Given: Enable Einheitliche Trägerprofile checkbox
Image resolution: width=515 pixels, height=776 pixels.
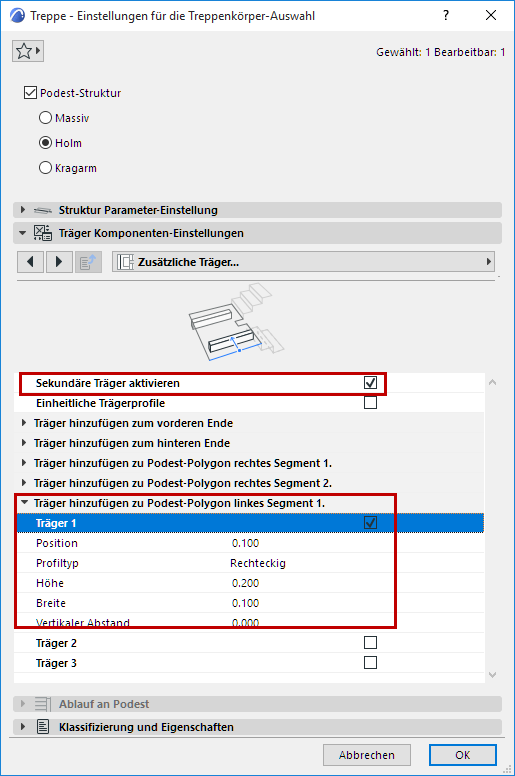Looking at the screenshot, I should (x=370, y=403).
